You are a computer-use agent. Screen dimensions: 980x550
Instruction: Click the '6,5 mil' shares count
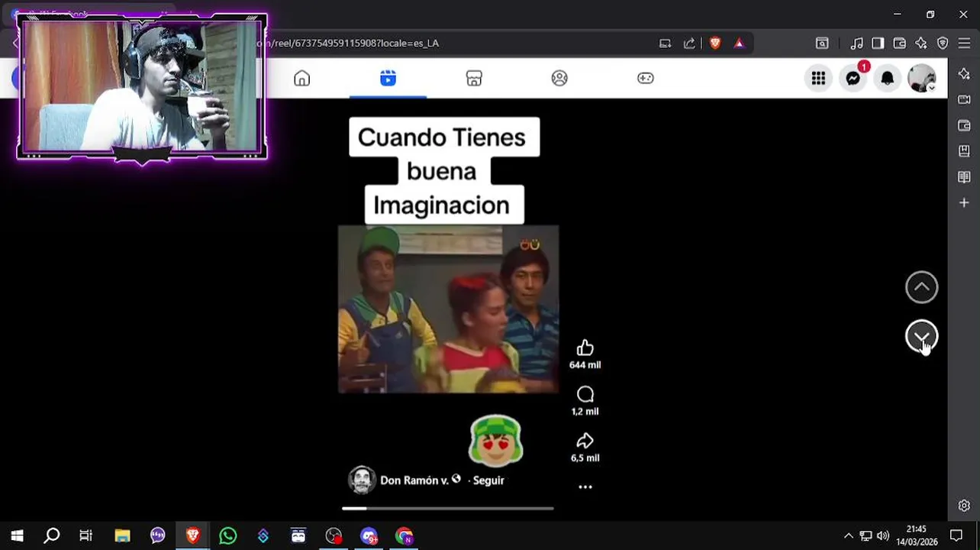(x=585, y=458)
